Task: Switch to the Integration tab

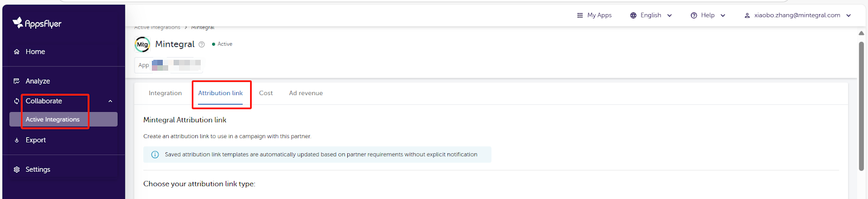Action: coord(165,93)
